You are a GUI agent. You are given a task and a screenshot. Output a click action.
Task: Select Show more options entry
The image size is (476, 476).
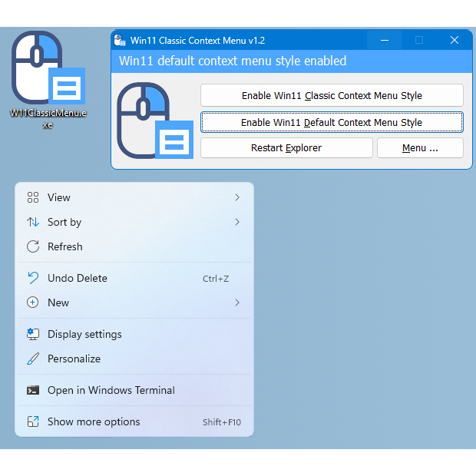tap(134, 421)
